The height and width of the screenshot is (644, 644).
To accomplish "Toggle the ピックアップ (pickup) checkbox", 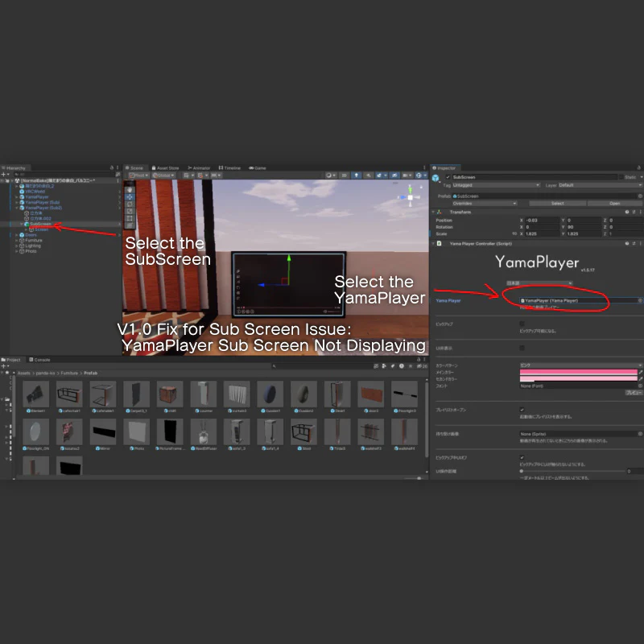I will click(x=522, y=324).
